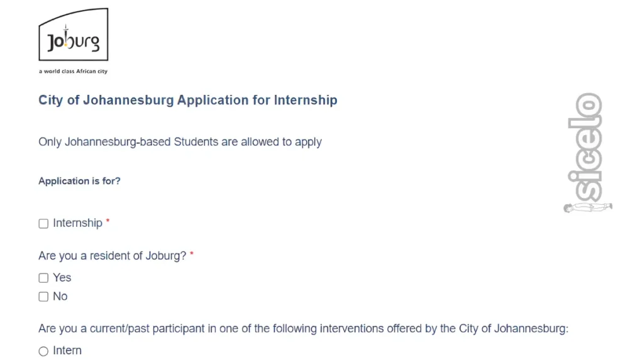Click the Yes option label
Screen dimensions: 644x362
[62, 278]
